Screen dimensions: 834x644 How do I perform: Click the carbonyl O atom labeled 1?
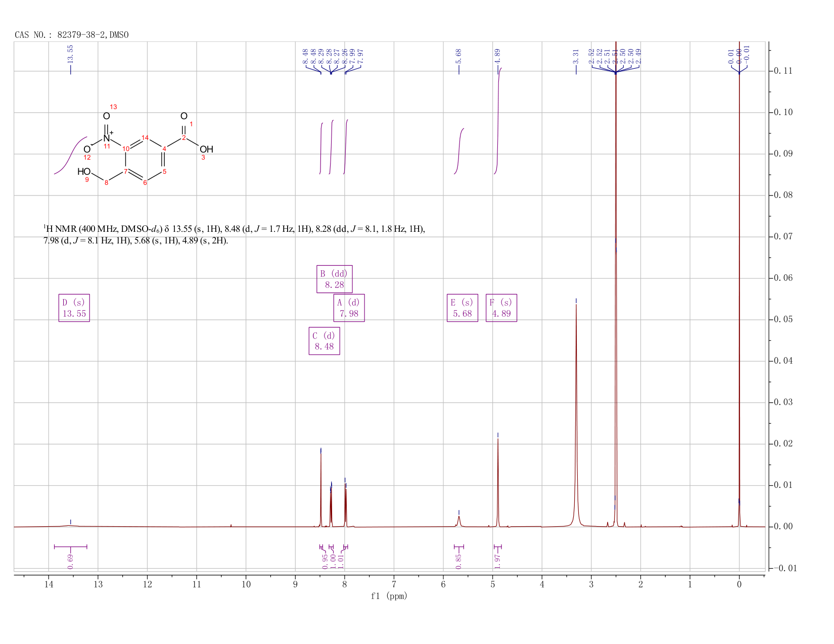point(183,117)
